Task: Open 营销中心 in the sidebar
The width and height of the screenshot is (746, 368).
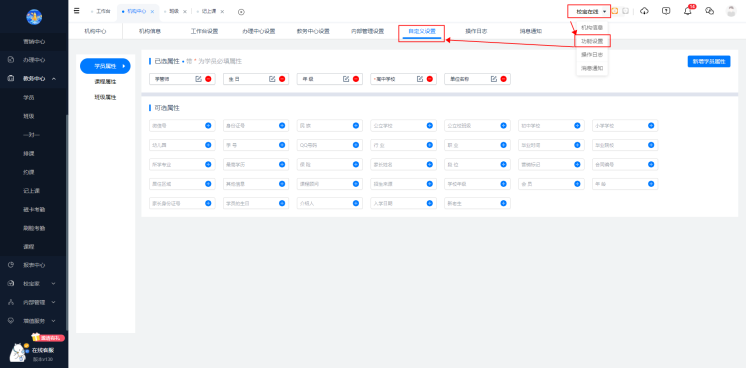Action: coord(34,41)
